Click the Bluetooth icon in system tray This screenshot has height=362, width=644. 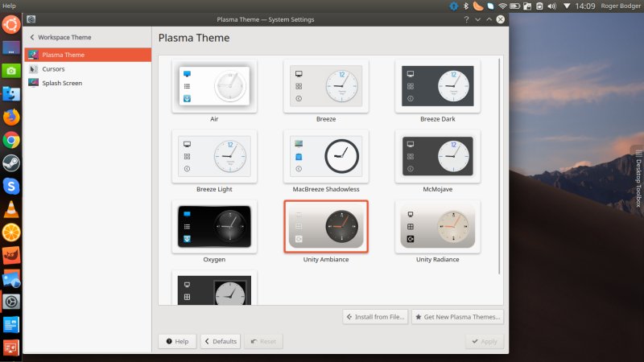pyautogui.click(x=466, y=6)
